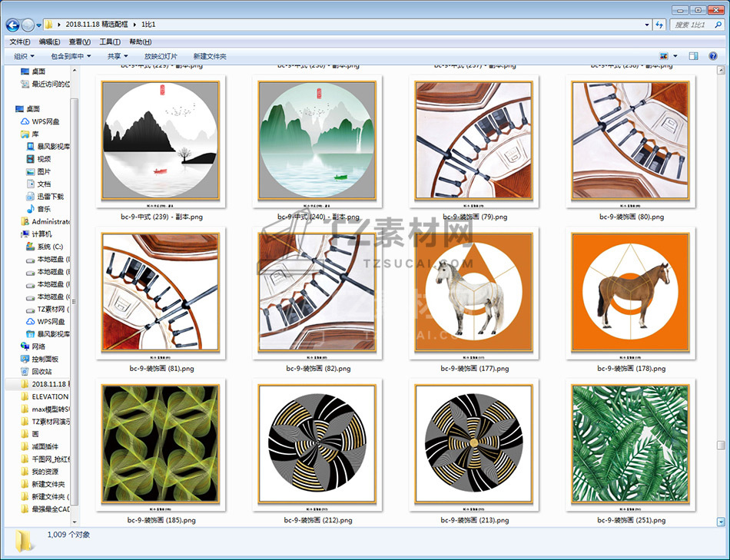
Task: Open the 组织 dropdown in toolbar
Action: tap(25, 56)
